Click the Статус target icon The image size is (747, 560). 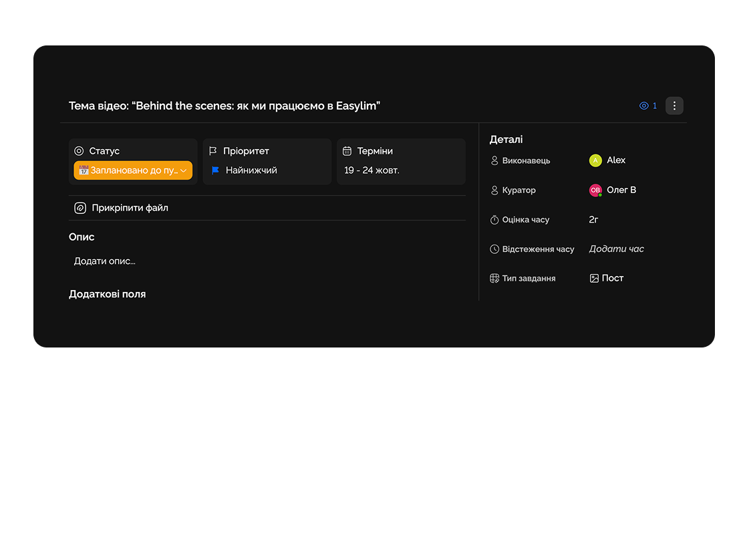point(79,151)
